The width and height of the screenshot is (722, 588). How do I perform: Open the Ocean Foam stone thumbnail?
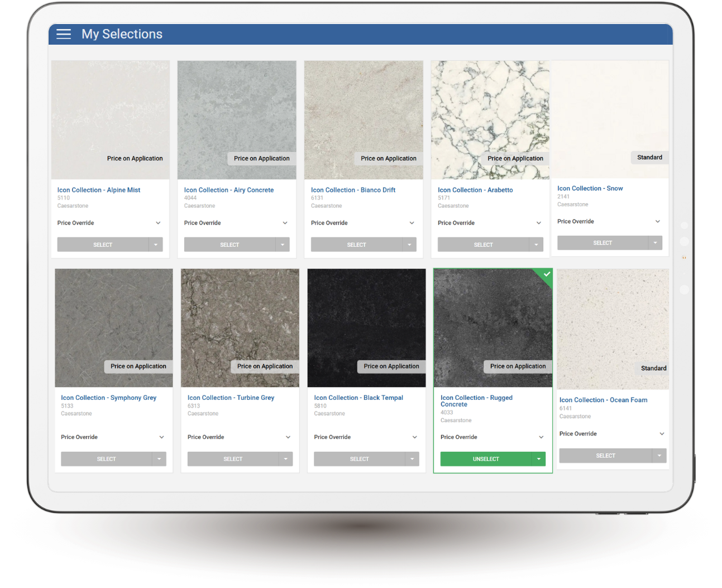[613, 329]
